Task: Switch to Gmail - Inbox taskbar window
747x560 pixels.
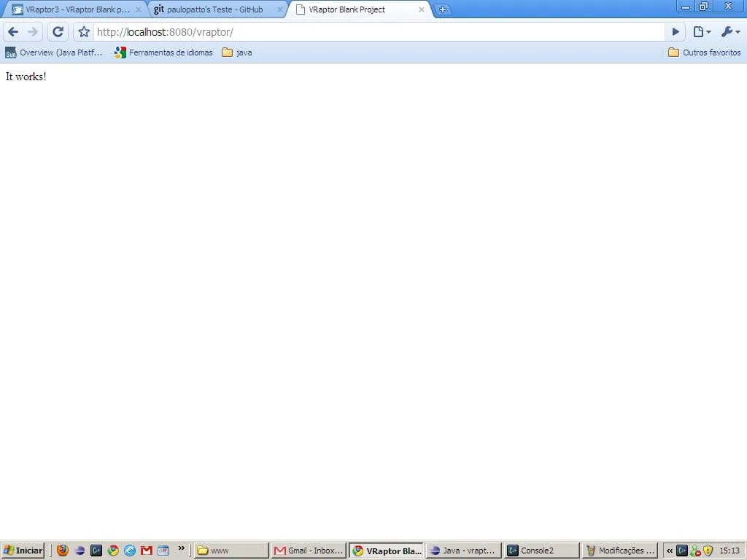Action: coord(309,551)
